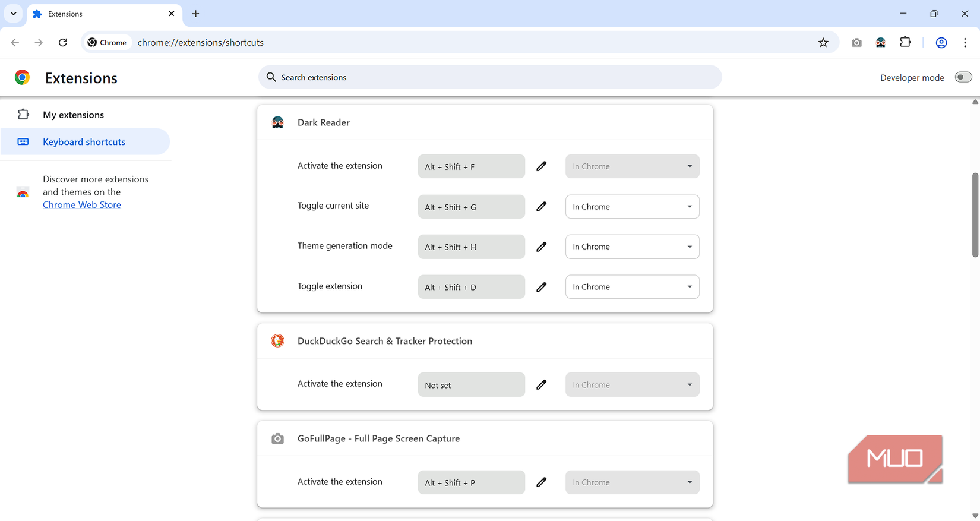980x521 pixels.
Task: Click the Extensions page heading
Action: point(81,78)
